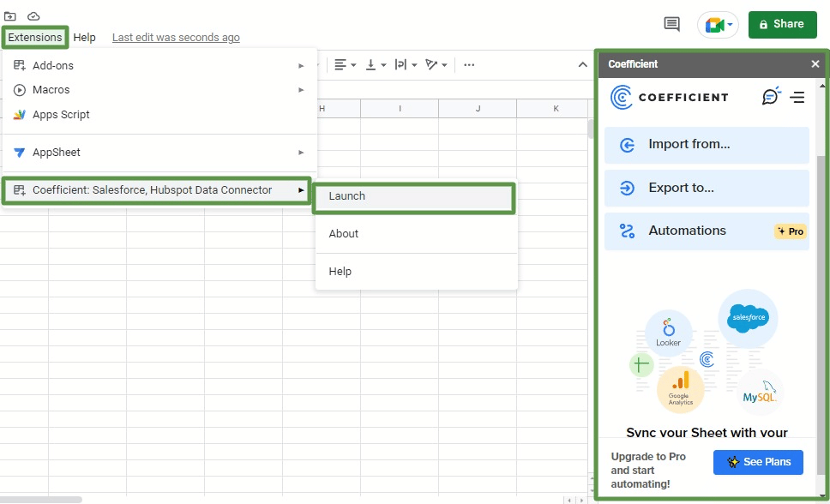
Task: Click 'Upgrade to Pro and start automating!' text
Action: tap(648, 470)
